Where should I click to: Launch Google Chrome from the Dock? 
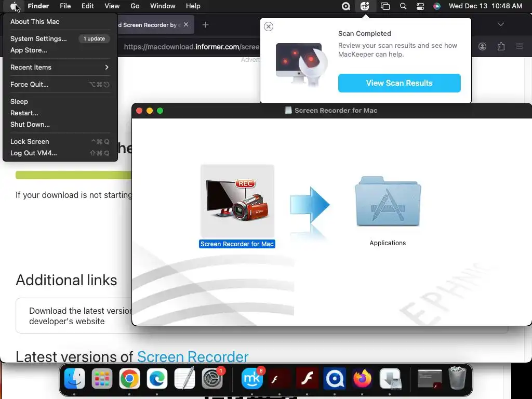129,378
